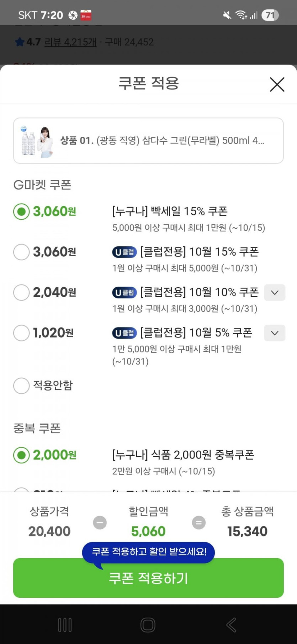The width and height of the screenshot is (297, 644).
Task: Choose the 2,040원 10% coupon radio
Action: pos(21,293)
